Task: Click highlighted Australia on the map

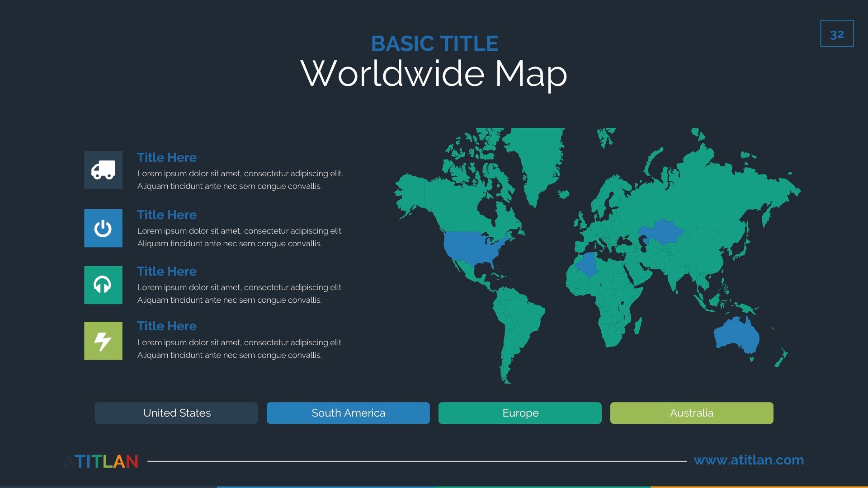Action: [737, 335]
